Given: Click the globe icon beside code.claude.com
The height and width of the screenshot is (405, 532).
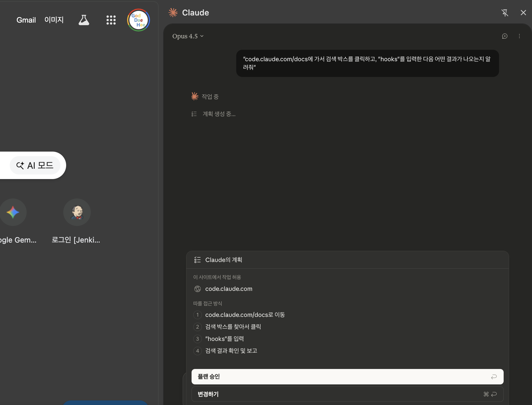Looking at the screenshot, I should (x=198, y=289).
